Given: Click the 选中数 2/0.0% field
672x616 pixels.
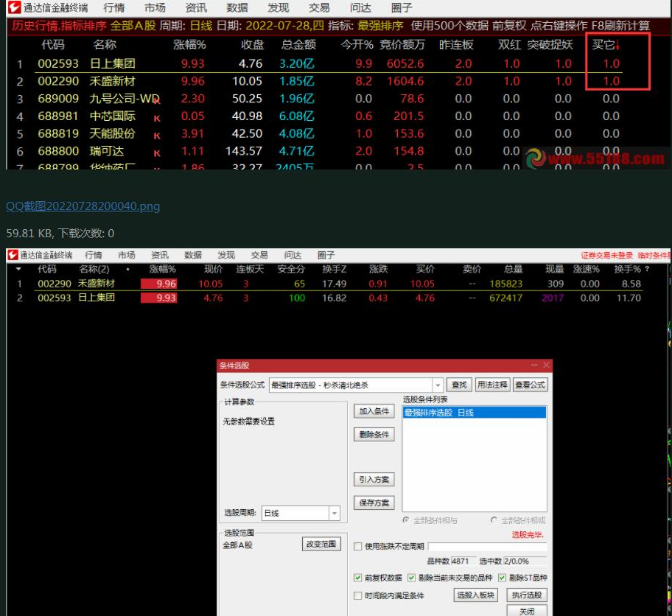Looking at the screenshot, I should tap(525, 561).
